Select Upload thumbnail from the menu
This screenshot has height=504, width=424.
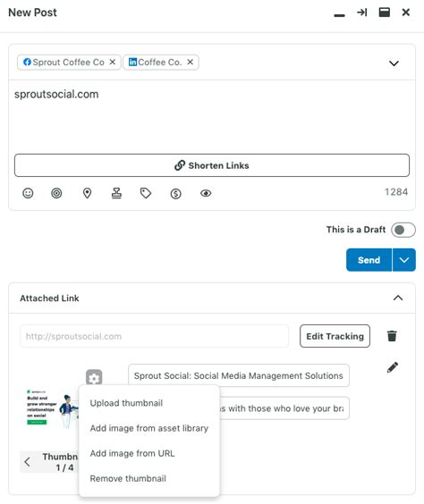(x=126, y=403)
